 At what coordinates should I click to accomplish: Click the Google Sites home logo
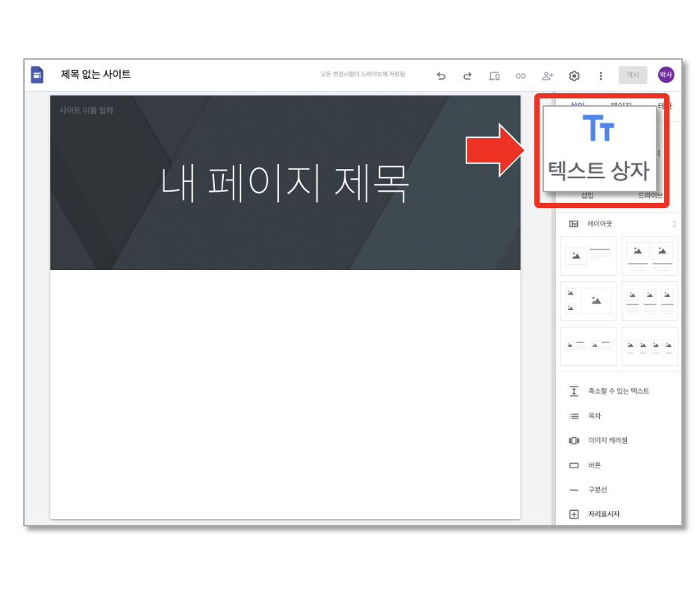tap(37, 75)
